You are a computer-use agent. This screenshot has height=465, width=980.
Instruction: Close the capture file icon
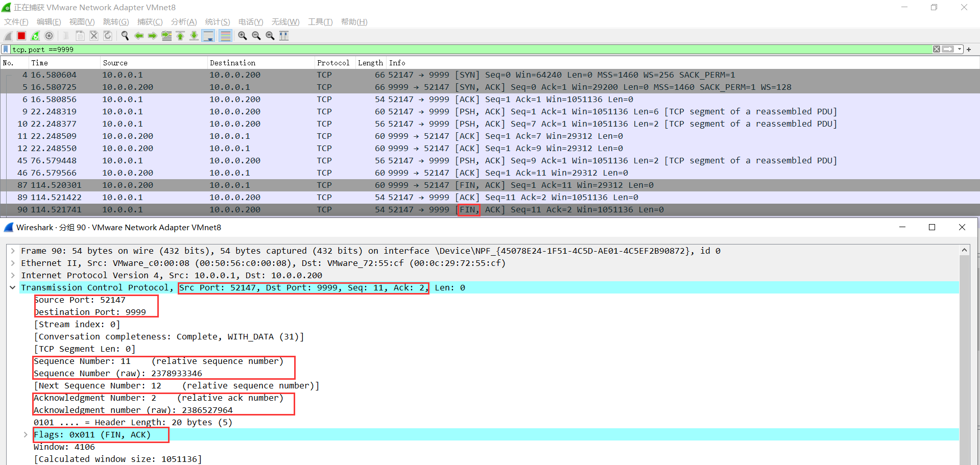[x=94, y=36]
